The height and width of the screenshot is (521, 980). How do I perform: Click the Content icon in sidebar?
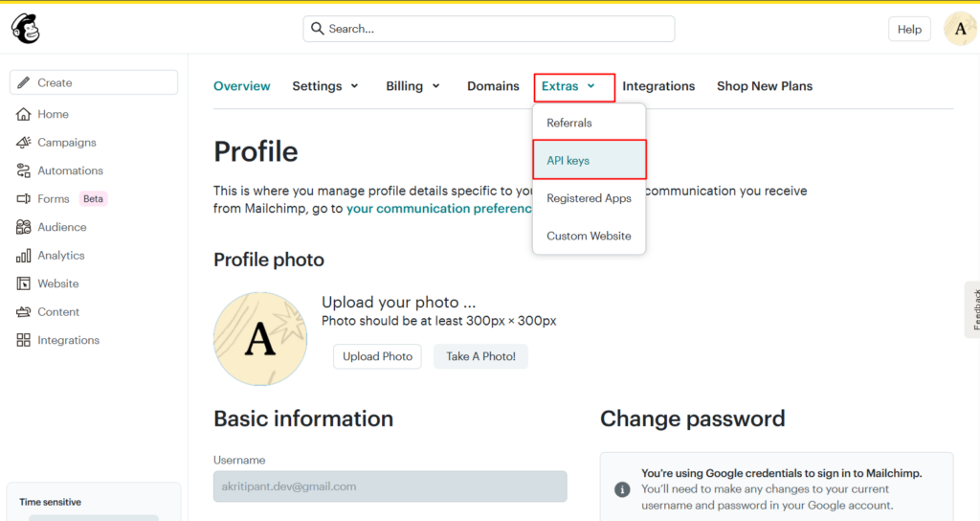click(x=23, y=311)
